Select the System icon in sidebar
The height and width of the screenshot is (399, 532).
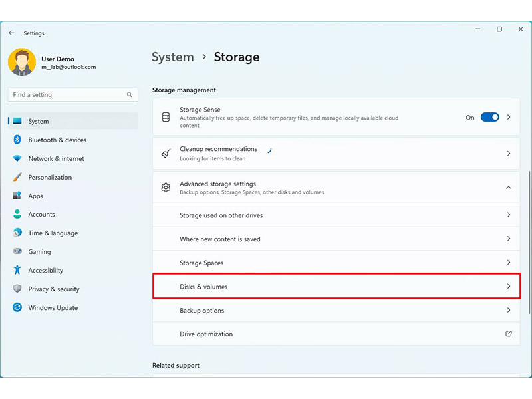tap(17, 121)
